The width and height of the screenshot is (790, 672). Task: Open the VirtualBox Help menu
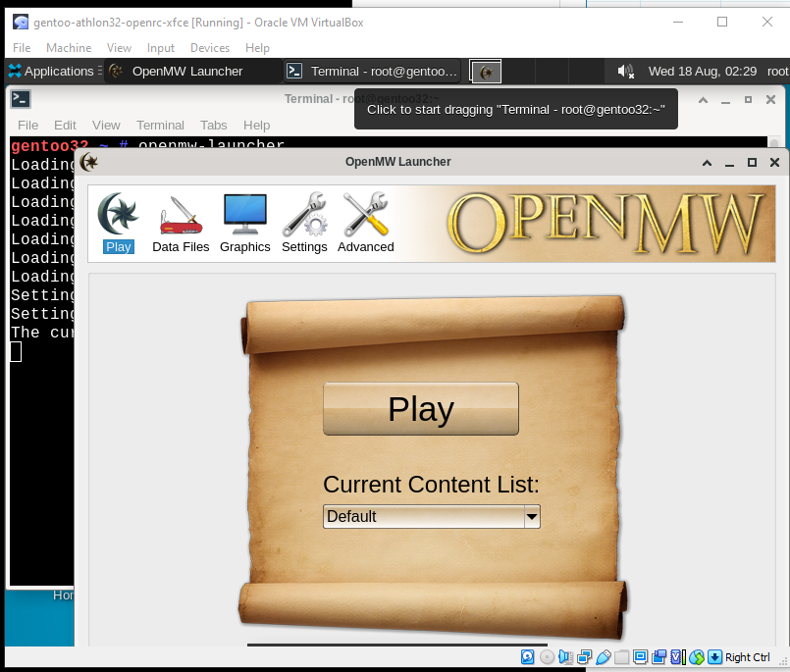pos(257,48)
